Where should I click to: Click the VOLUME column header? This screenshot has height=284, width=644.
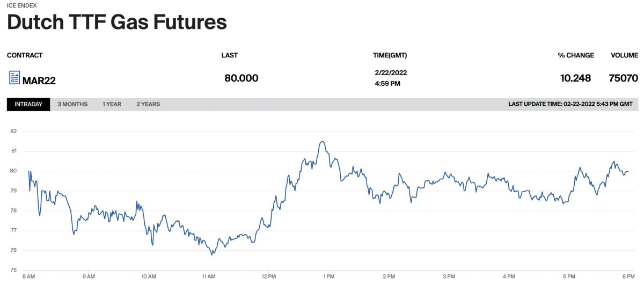pos(625,55)
